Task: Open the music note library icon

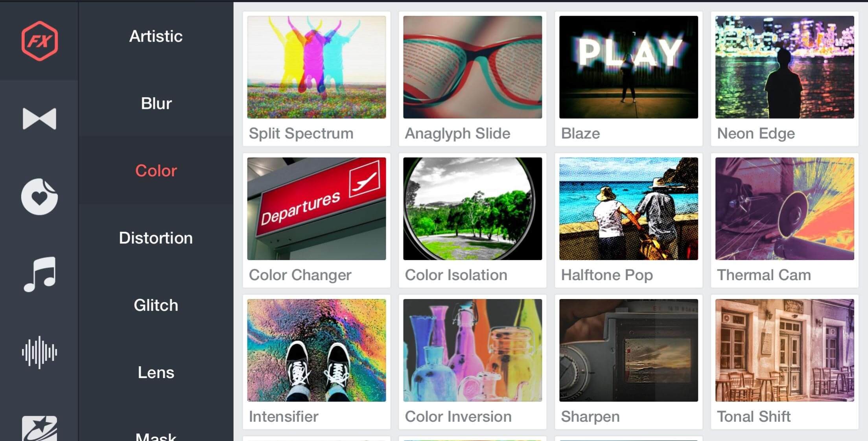Action: click(39, 274)
